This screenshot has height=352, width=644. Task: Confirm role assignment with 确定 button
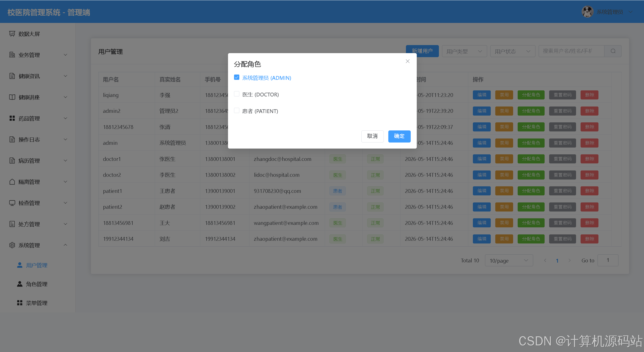tap(399, 136)
